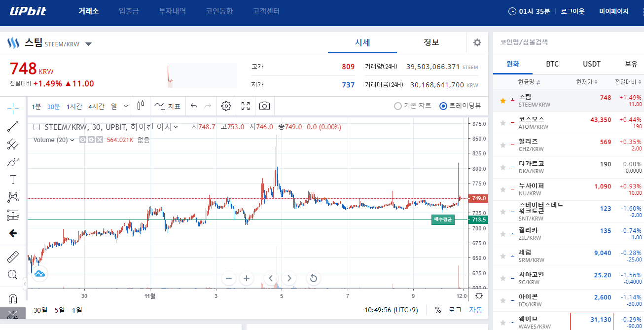Toggle favorite star for 디카르고 row
This screenshot has height=330, width=644.
[x=503, y=167]
